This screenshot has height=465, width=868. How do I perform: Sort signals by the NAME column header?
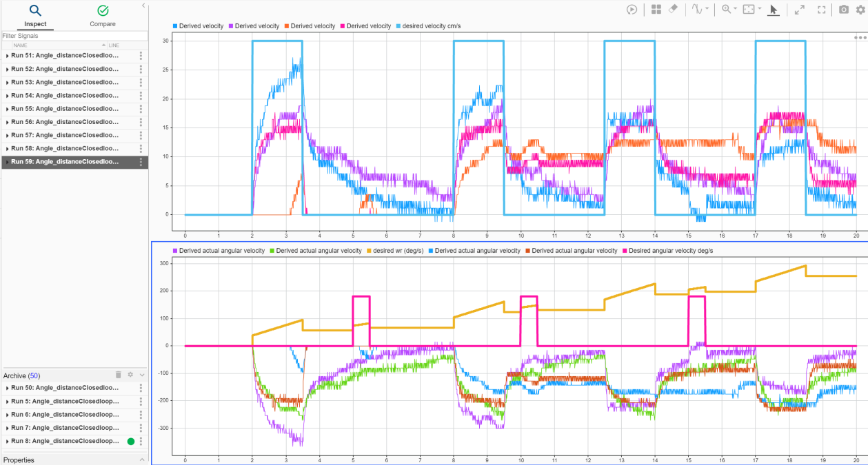(x=21, y=45)
